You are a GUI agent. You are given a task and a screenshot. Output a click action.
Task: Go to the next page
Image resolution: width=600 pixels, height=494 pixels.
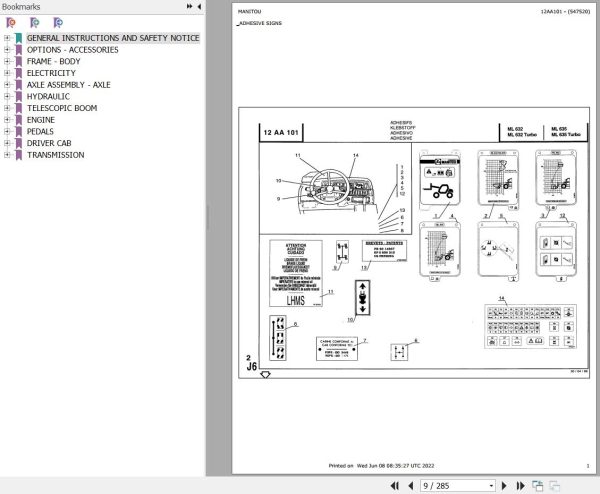click(x=504, y=486)
